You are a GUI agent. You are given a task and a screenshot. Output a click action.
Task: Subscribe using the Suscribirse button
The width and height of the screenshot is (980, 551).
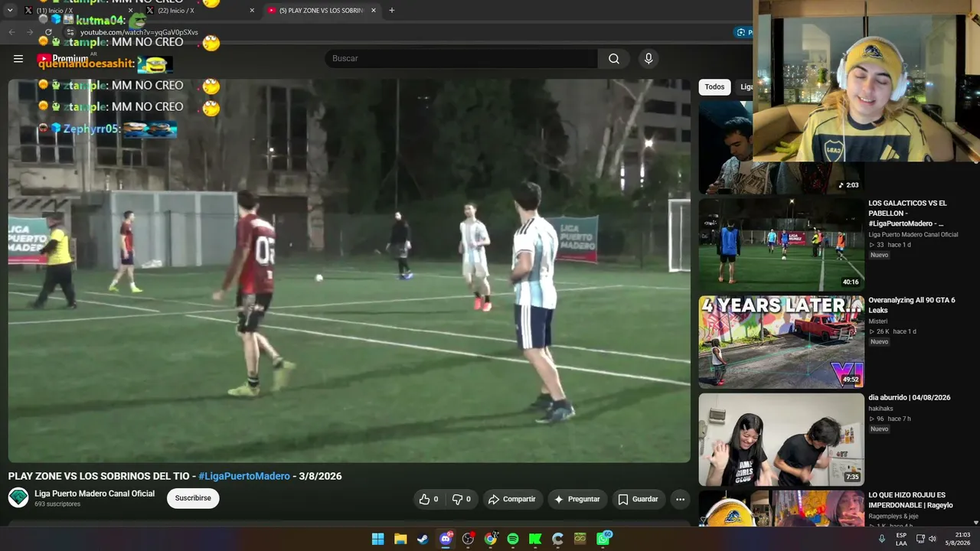coord(193,498)
